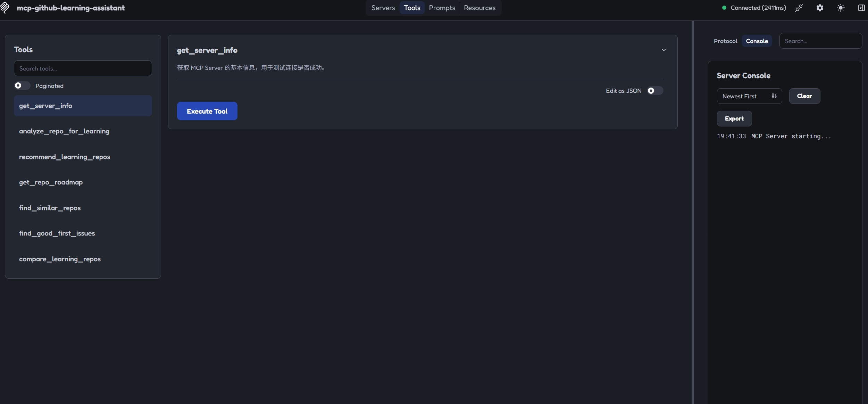Switch to the Protocol tab
Image resolution: width=868 pixels, height=404 pixels.
click(x=725, y=41)
